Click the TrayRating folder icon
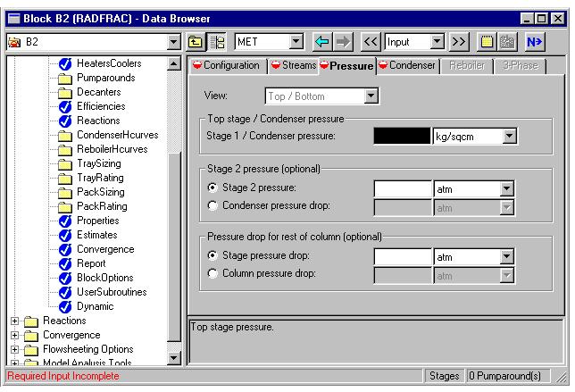575x392 pixels. 65,179
